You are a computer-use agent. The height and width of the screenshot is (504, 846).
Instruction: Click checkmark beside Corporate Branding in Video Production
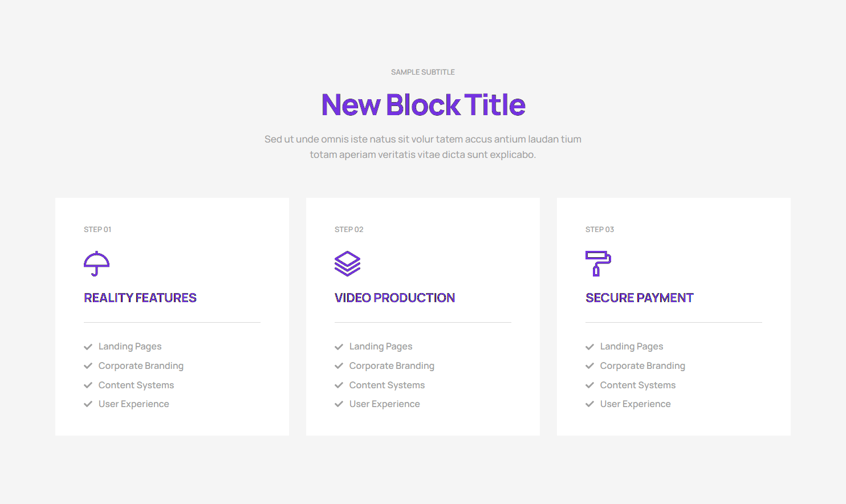(x=339, y=366)
